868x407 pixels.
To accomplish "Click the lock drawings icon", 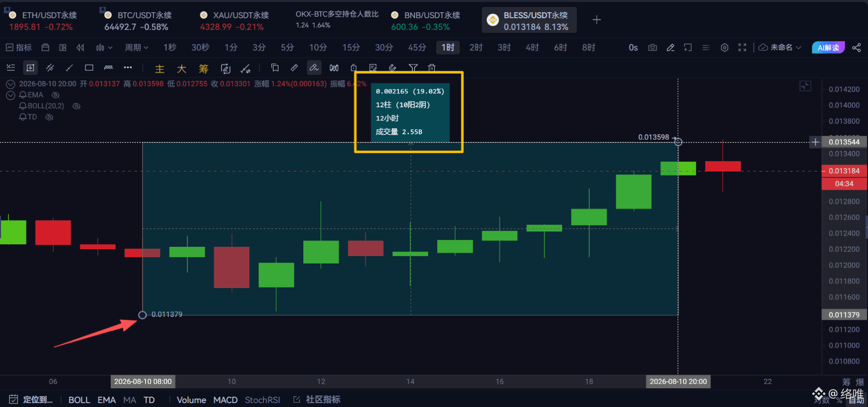I will click(x=354, y=68).
